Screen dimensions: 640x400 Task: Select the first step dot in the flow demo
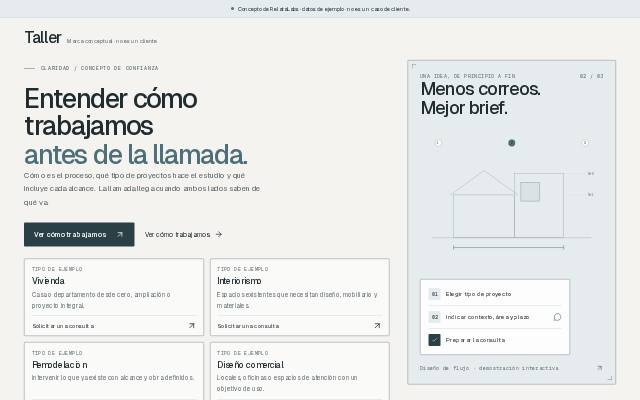tap(438, 142)
